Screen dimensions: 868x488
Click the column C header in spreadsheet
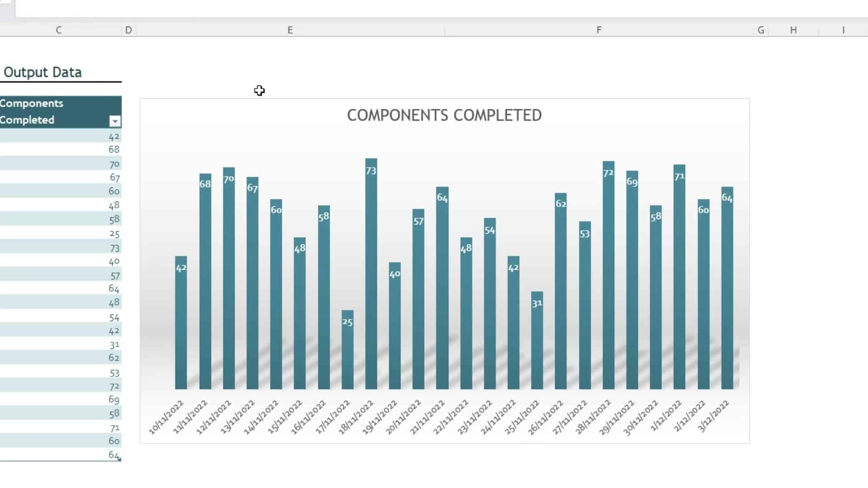point(58,29)
